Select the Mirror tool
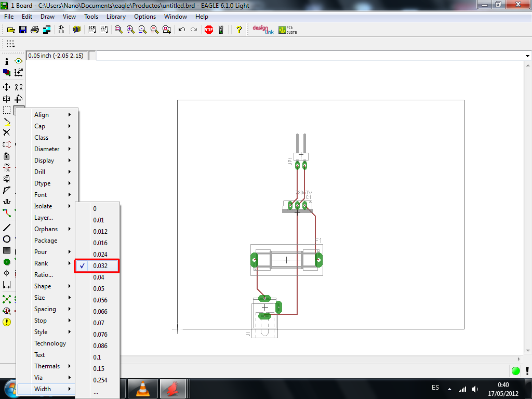 [x=6, y=99]
